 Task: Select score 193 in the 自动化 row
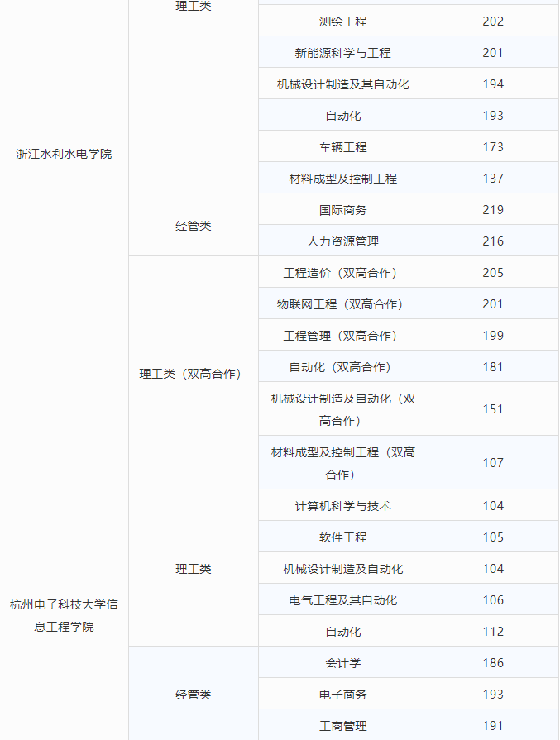point(493,116)
